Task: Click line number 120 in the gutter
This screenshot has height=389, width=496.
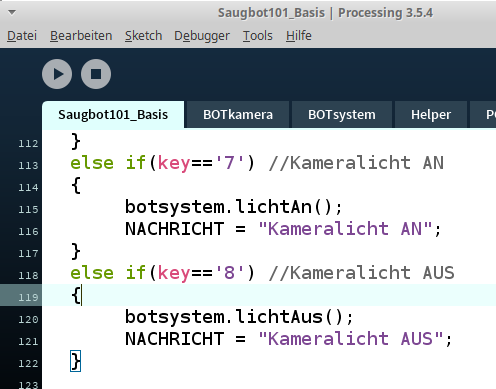Action: 28,319
